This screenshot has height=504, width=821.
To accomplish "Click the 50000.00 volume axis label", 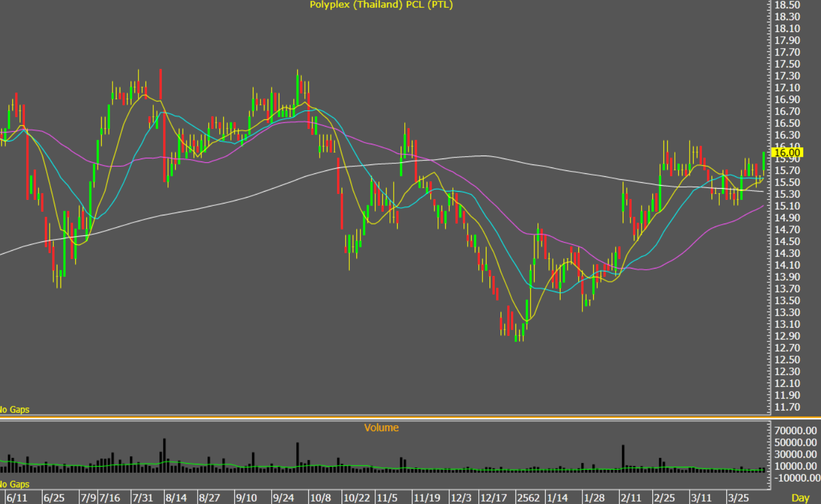I will pyautogui.click(x=797, y=442).
